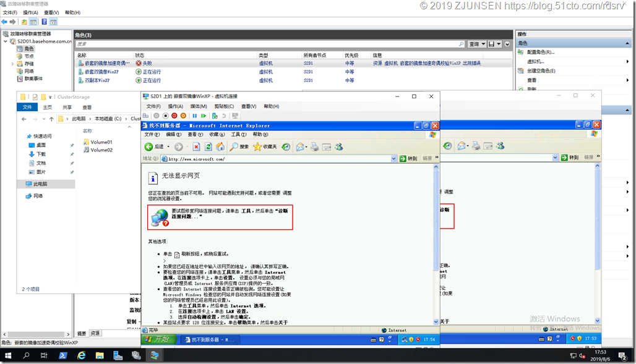
Task: Open IE 收藏(A) menu
Action: point(217,135)
